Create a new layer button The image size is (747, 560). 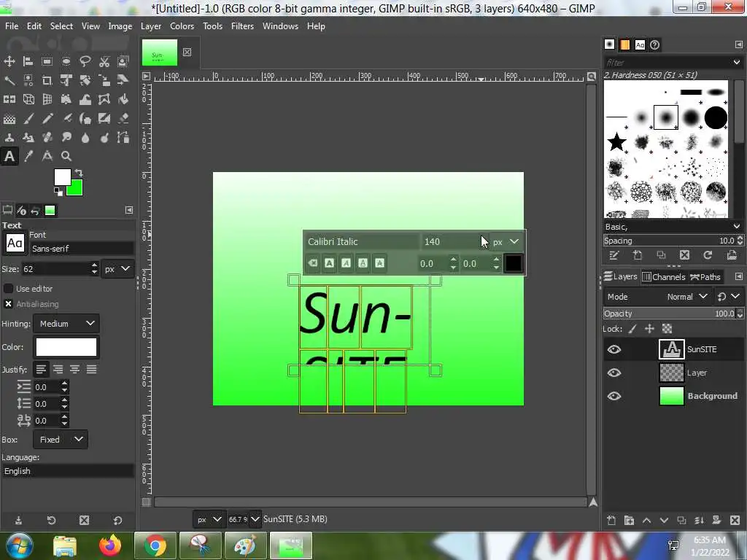point(612,520)
